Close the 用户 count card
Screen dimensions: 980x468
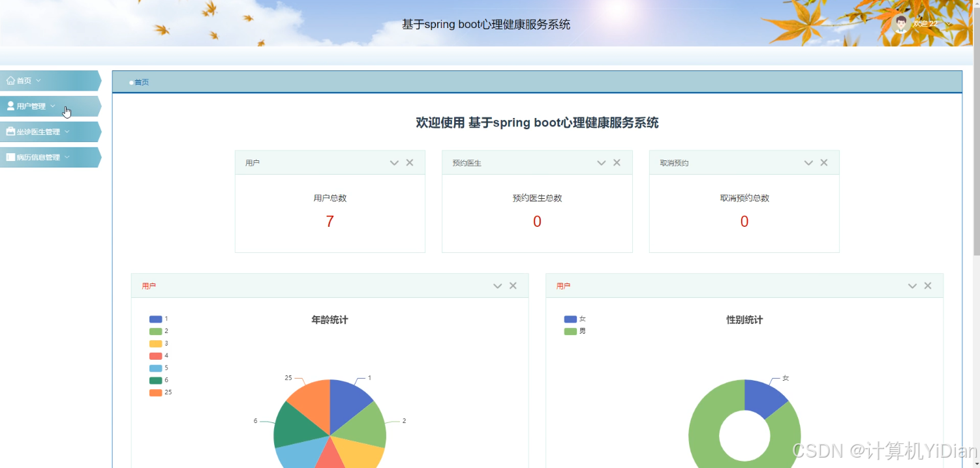point(410,162)
